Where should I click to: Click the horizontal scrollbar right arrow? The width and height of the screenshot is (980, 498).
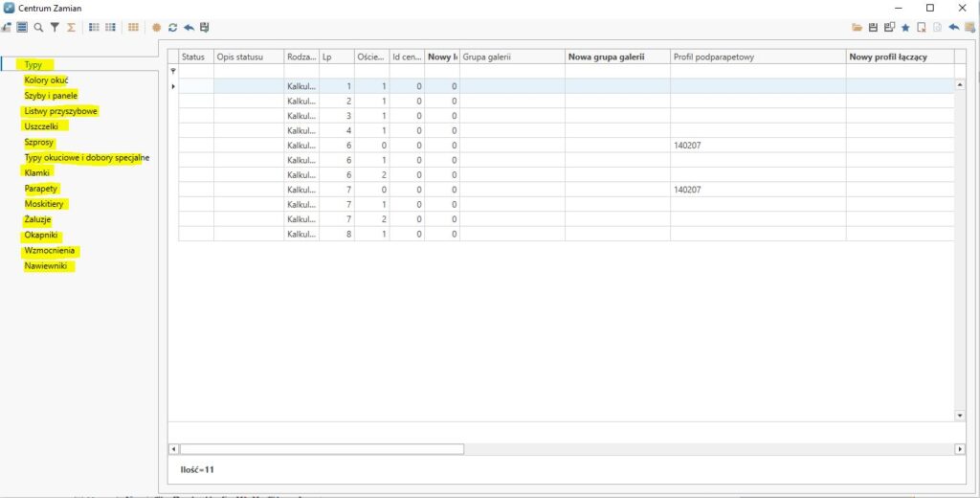pos(960,449)
